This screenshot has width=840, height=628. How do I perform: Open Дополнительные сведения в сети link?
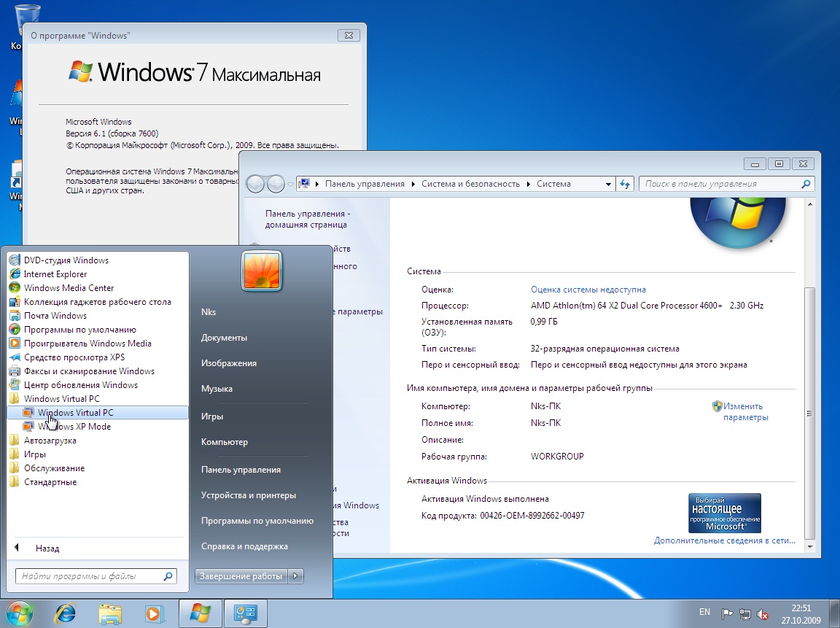click(x=724, y=540)
